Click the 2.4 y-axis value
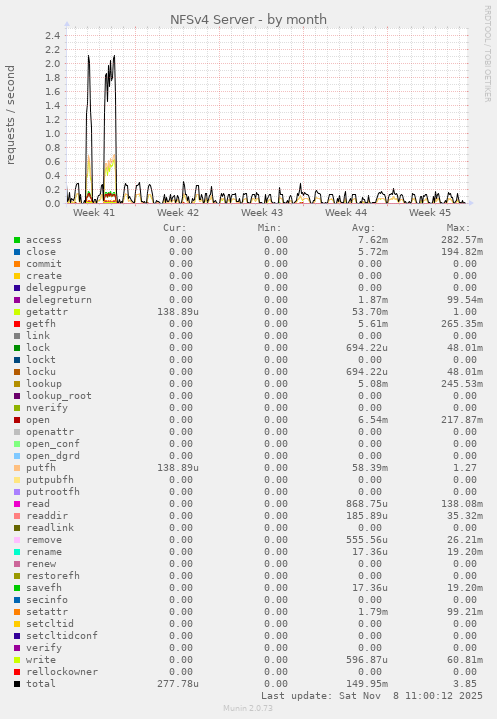This screenshot has width=497, height=719. (53, 36)
